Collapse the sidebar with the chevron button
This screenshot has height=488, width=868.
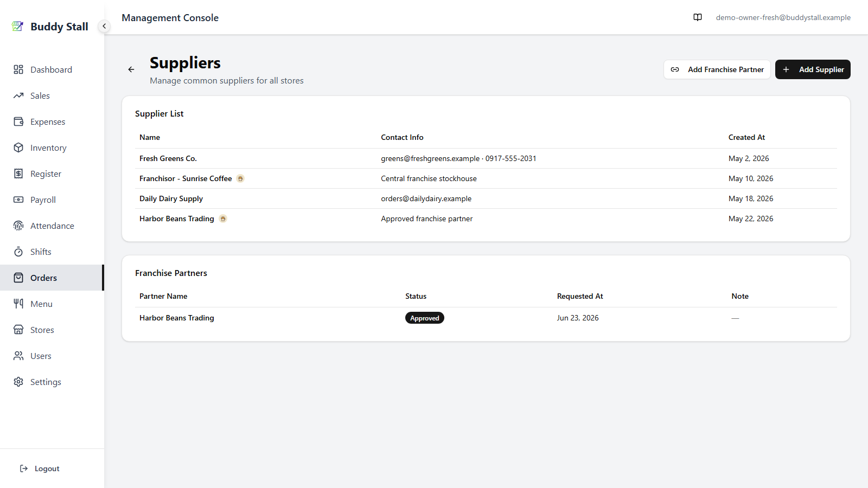[104, 26]
